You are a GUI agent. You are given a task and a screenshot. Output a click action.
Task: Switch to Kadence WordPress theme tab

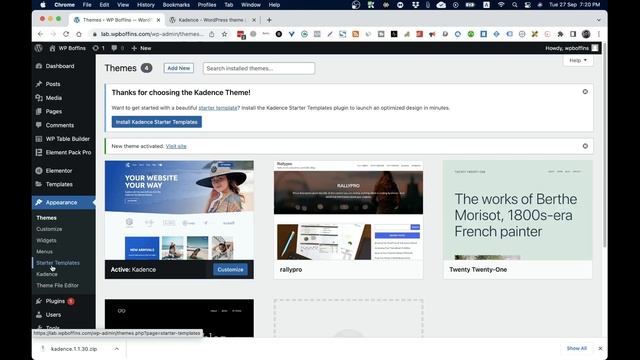click(211, 20)
